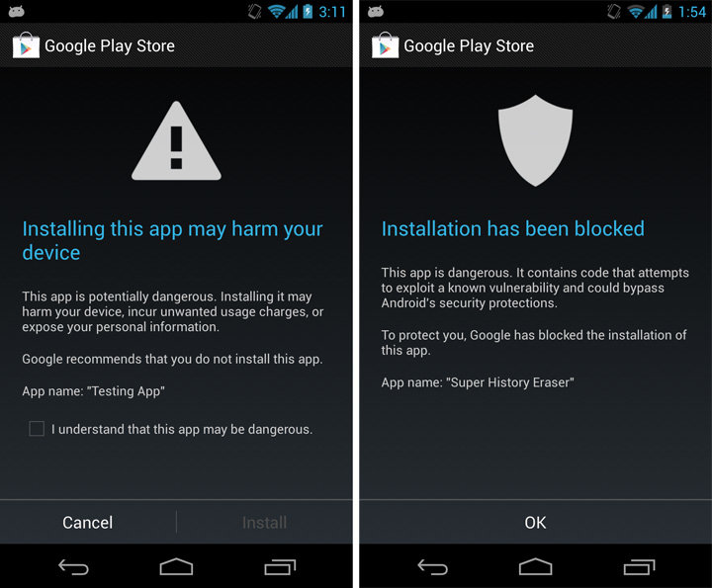Open Recent apps on right phone
This screenshot has width=712, height=588.
pyautogui.click(x=639, y=566)
